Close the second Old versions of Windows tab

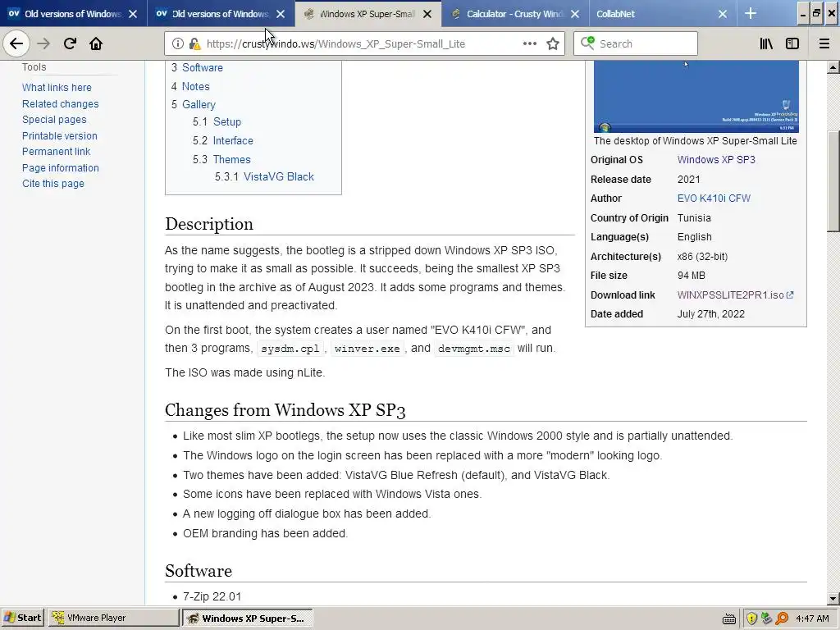click(281, 14)
